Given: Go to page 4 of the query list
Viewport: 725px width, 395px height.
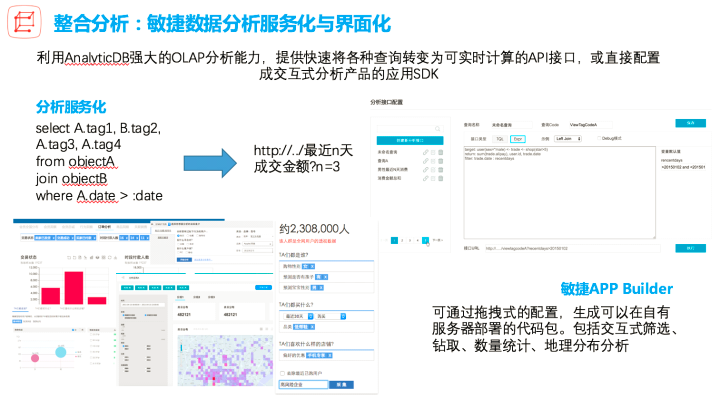Looking at the screenshot, I should (x=418, y=240).
